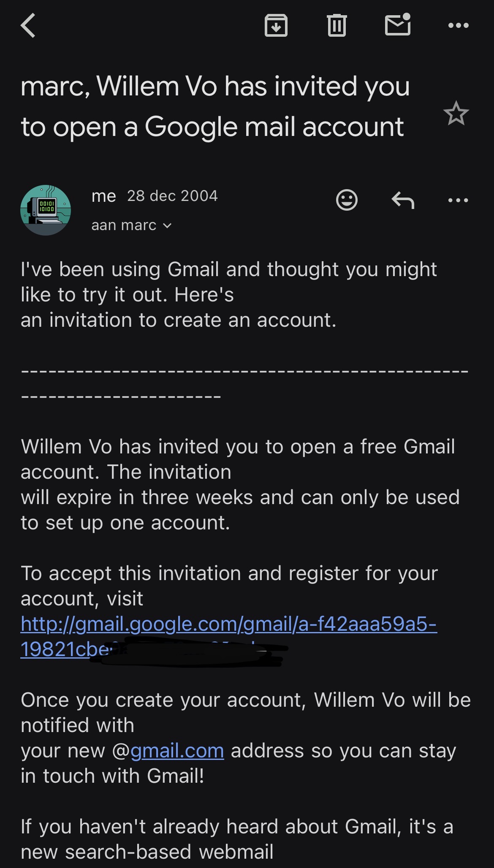Tap the 'aan marc' recipient label
Screen dimensions: 494x868
coord(124,225)
